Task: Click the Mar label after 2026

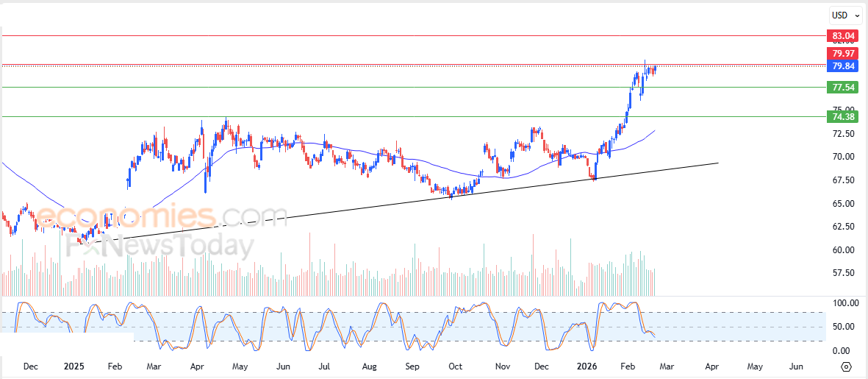Action: pos(666,366)
